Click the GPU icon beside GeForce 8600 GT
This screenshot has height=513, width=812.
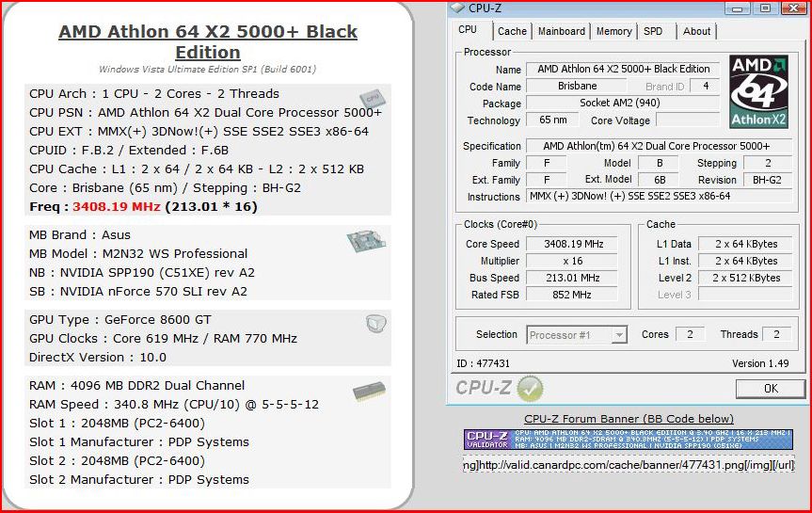(x=376, y=324)
